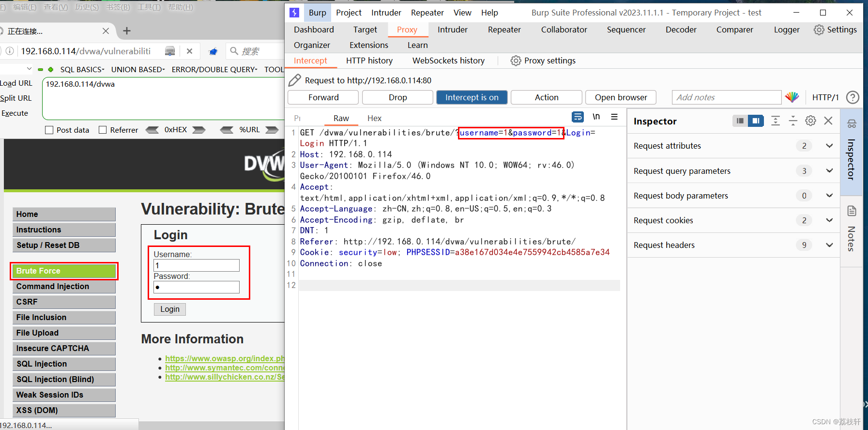Switch to the Repeater tool tab

(504, 30)
